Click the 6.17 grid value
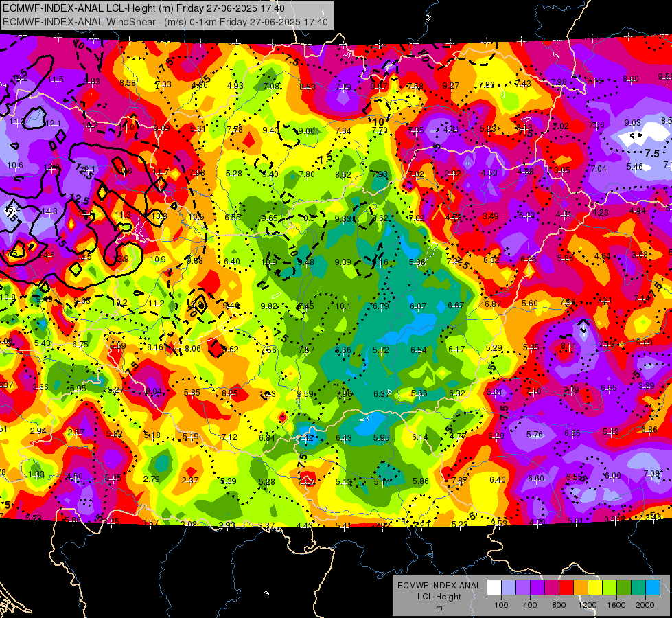The image size is (672, 618). tap(456, 349)
